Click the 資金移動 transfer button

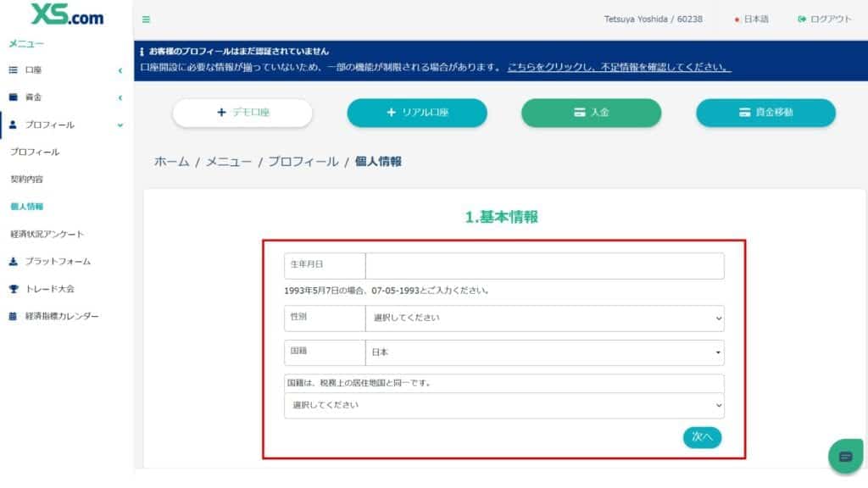click(765, 113)
